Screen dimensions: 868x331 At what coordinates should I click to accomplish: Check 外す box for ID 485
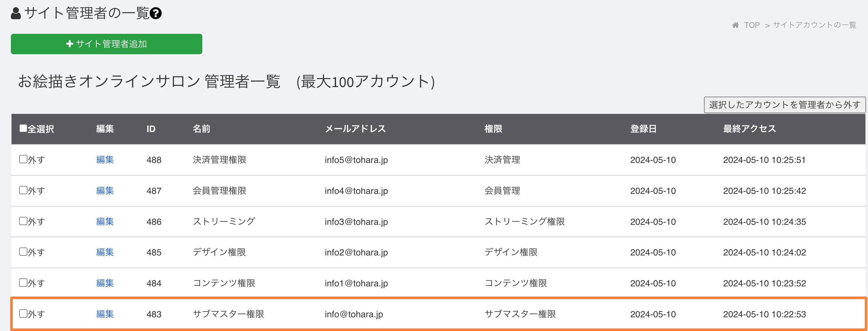click(x=23, y=252)
